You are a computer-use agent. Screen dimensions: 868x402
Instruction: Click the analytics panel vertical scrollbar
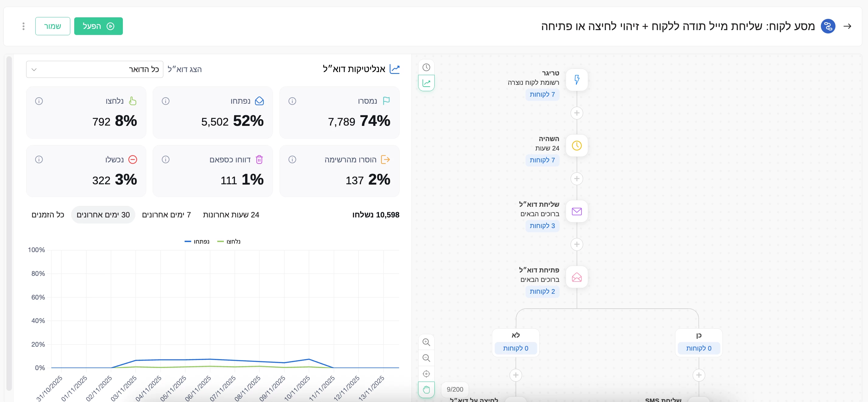click(9, 222)
